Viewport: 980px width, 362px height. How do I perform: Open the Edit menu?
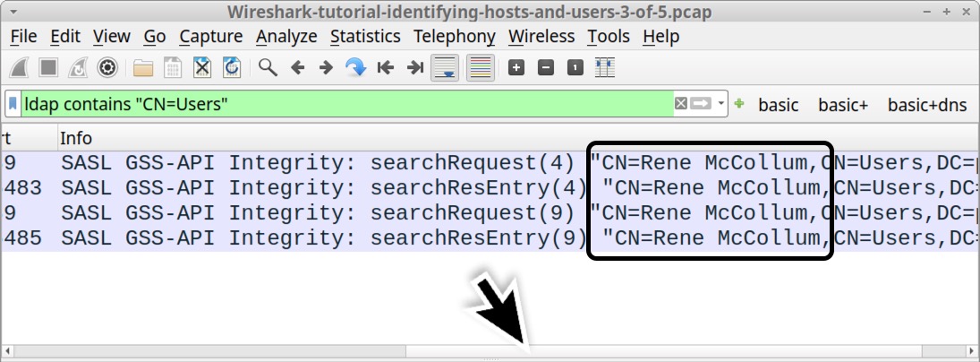(x=65, y=37)
